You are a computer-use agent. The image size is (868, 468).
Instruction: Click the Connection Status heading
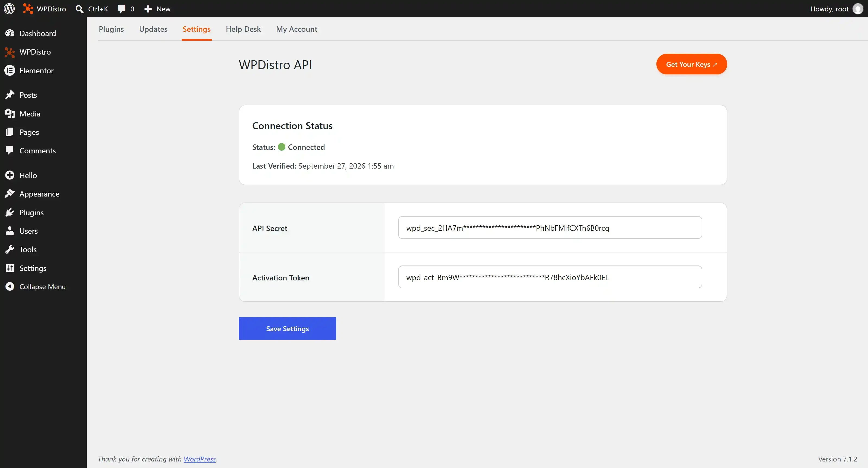click(x=292, y=126)
